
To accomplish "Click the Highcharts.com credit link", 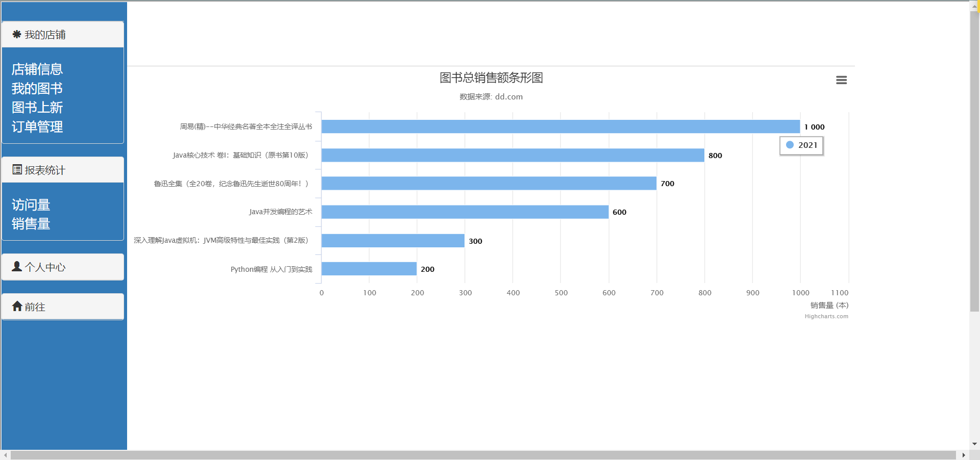I will click(x=826, y=316).
